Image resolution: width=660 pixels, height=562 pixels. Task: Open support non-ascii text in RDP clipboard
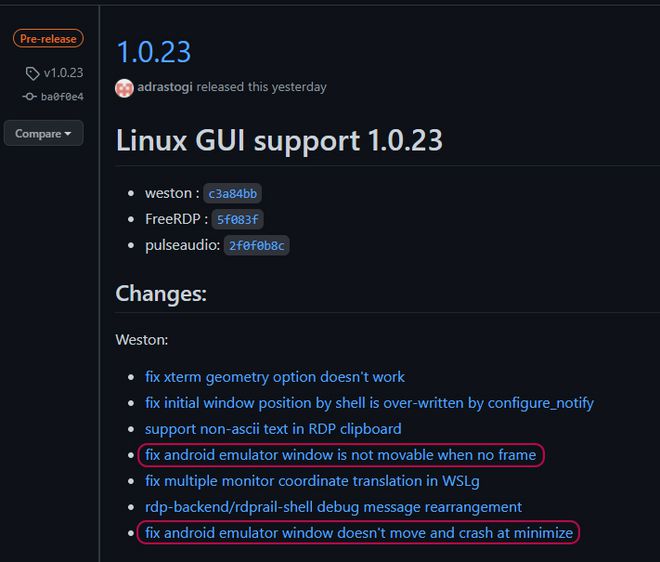coord(273,429)
